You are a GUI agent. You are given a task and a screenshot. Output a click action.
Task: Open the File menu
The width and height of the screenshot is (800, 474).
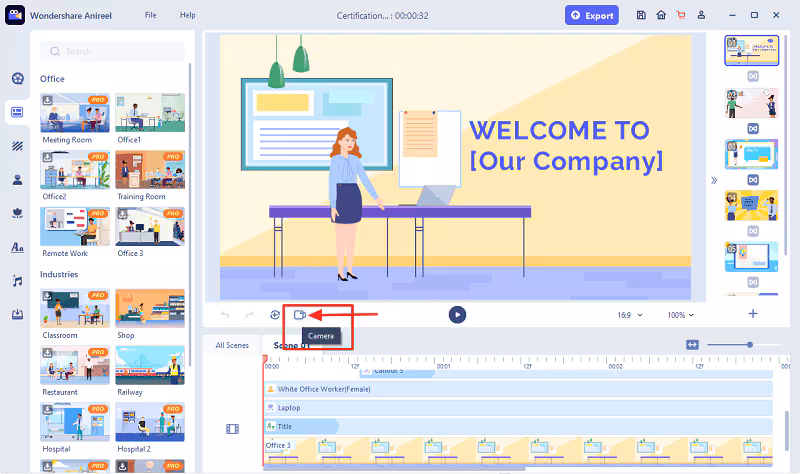click(x=151, y=15)
